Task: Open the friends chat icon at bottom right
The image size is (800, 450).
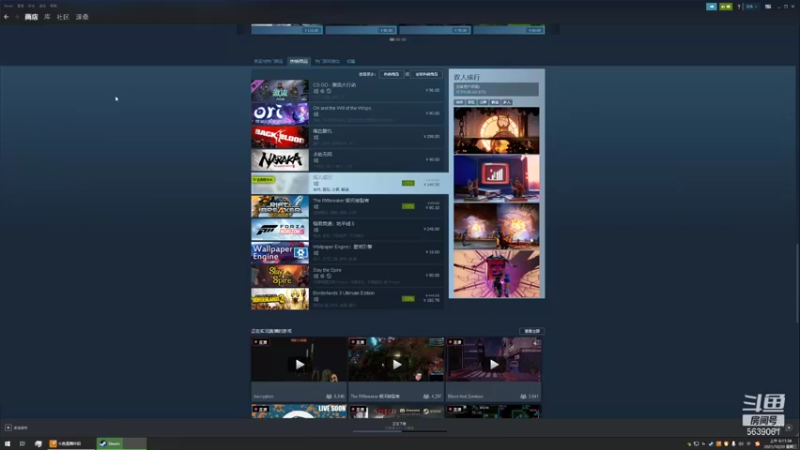Action: click(789, 428)
